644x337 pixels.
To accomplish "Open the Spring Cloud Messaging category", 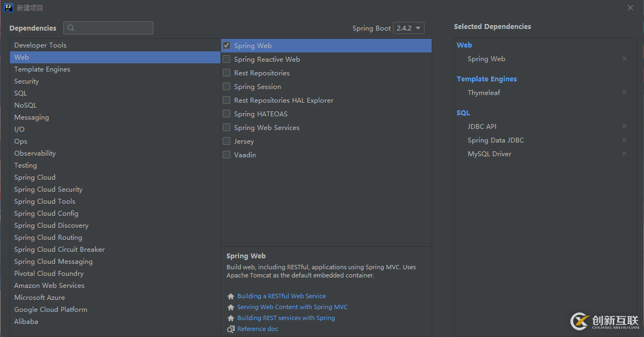I will pyautogui.click(x=115, y=262).
